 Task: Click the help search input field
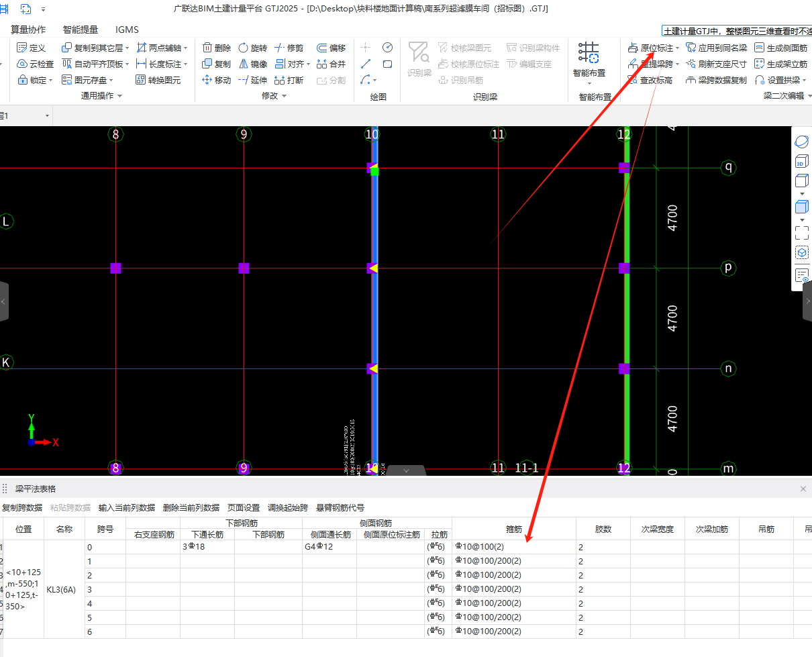(737, 30)
